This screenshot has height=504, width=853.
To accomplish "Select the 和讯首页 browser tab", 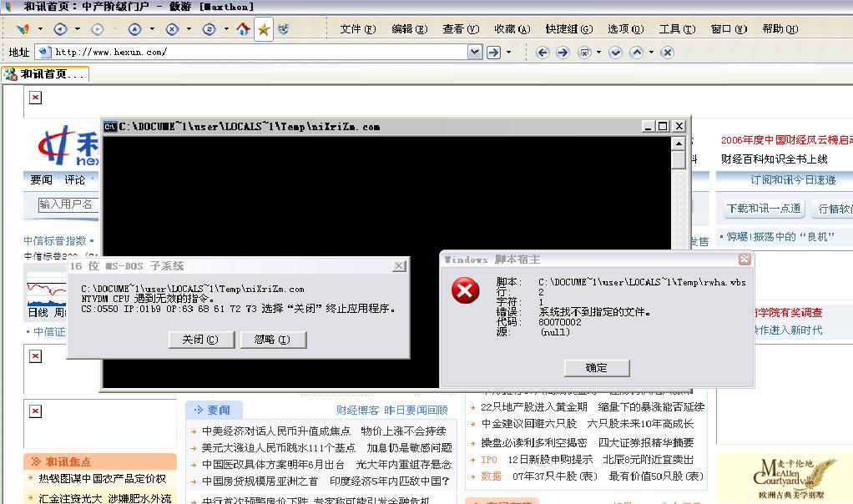I will 45,74.
